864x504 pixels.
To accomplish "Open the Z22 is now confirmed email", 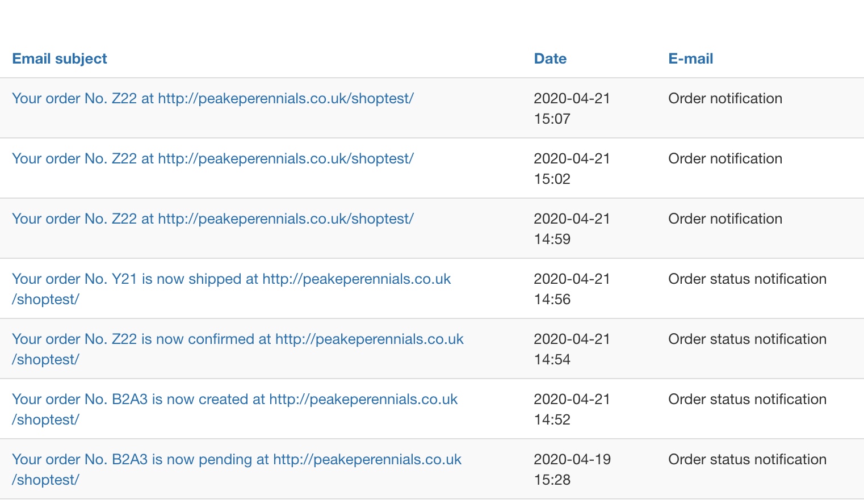I will coord(237,339).
